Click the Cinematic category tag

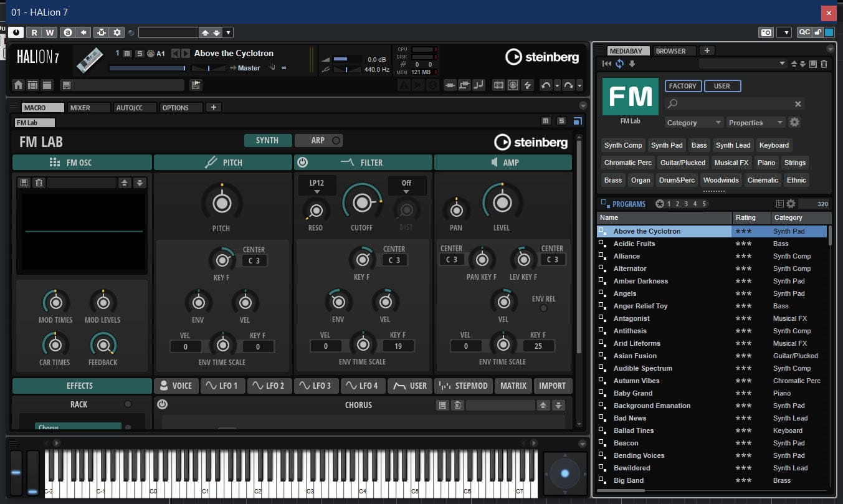tap(763, 180)
